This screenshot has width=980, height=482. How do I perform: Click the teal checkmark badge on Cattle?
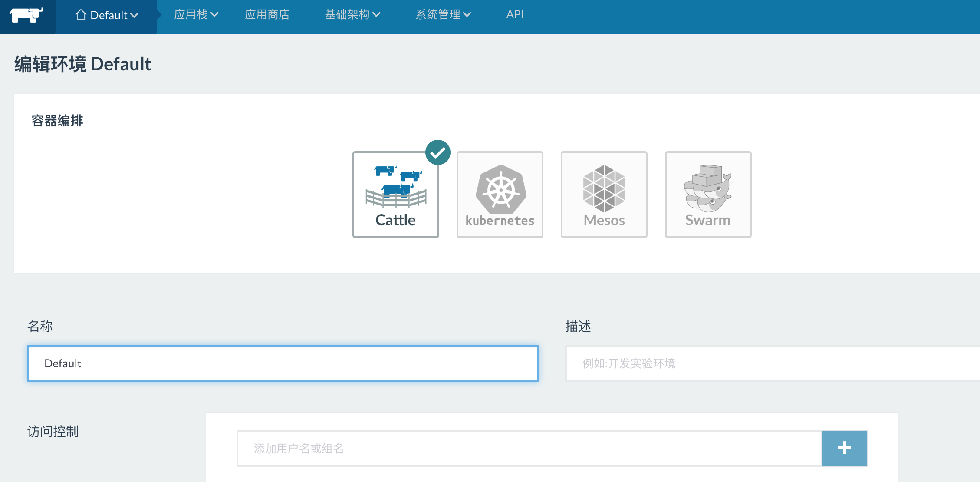point(437,152)
